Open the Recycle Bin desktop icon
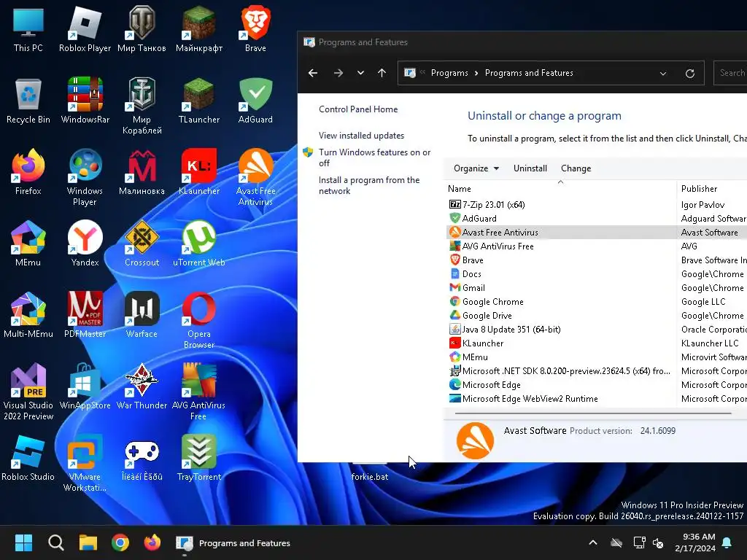The image size is (747, 560). (x=28, y=101)
